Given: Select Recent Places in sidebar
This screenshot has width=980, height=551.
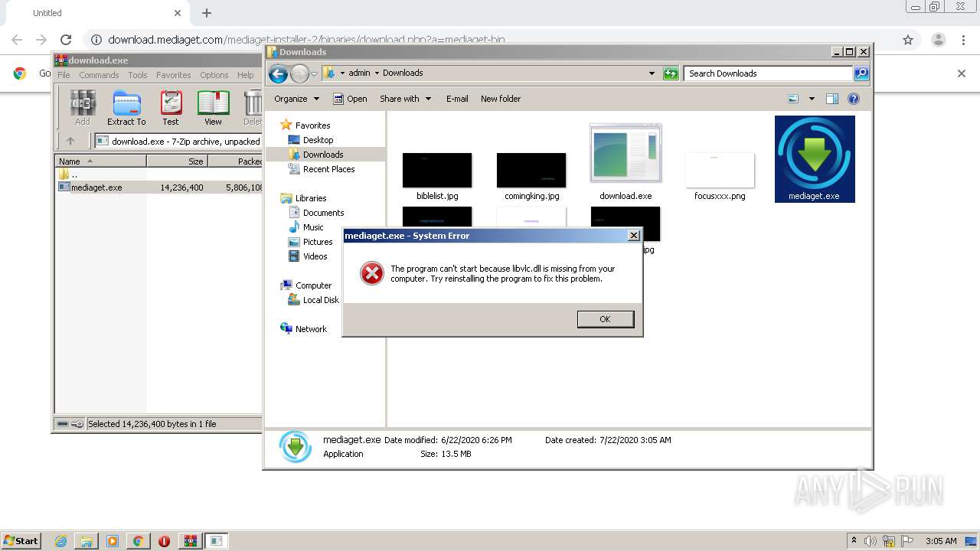Looking at the screenshot, I should [x=322, y=169].
